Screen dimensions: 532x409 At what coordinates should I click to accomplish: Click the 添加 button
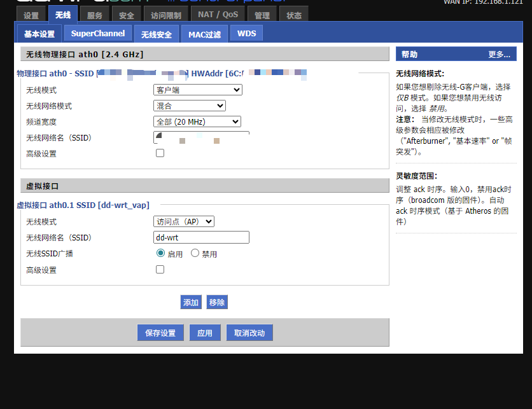click(191, 302)
